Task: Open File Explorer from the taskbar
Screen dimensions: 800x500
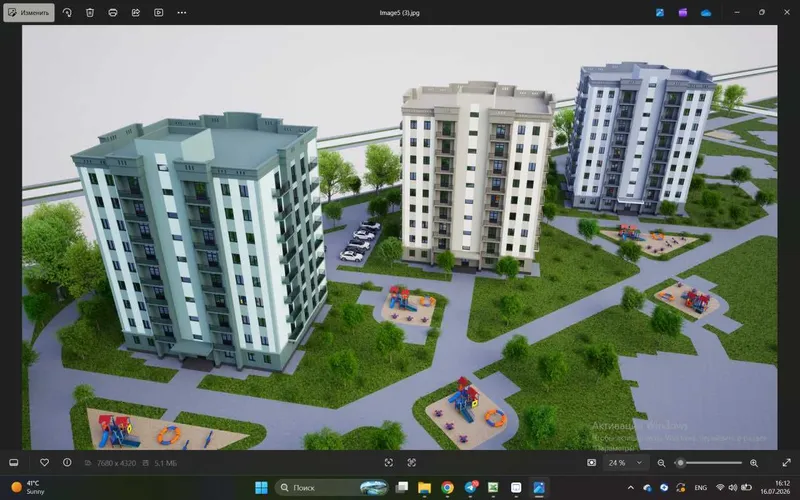Action: pyautogui.click(x=424, y=488)
